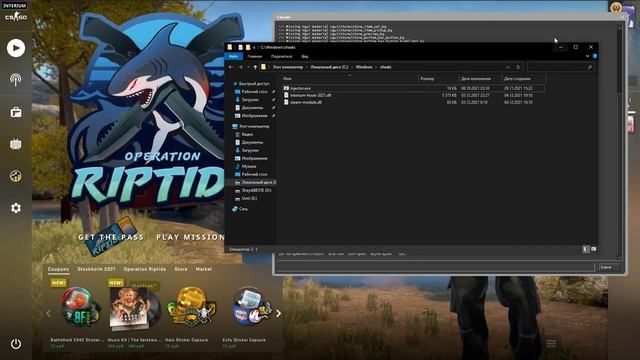
Task: Switch to the Operation Riptide store tab
Action: (145, 269)
